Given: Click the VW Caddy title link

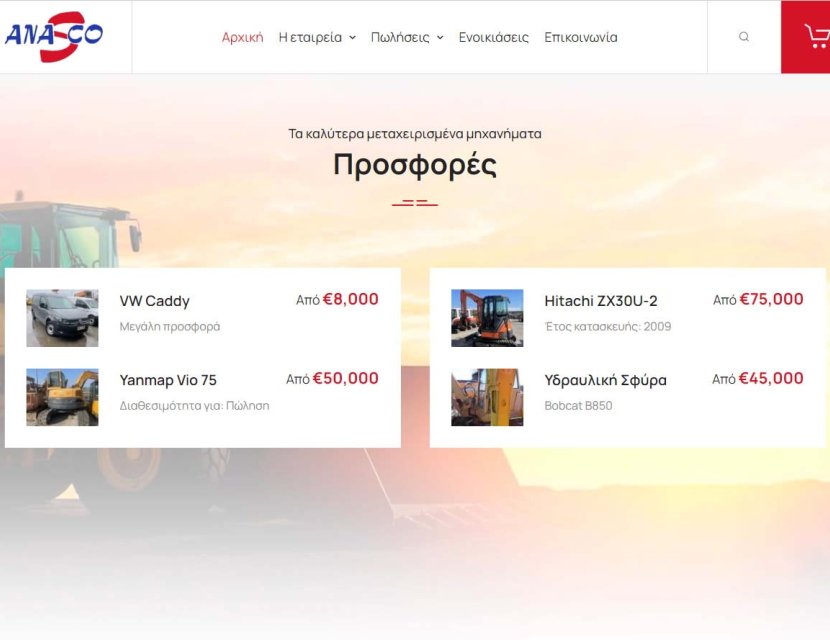Looking at the screenshot, I should (x=155, y=301).
